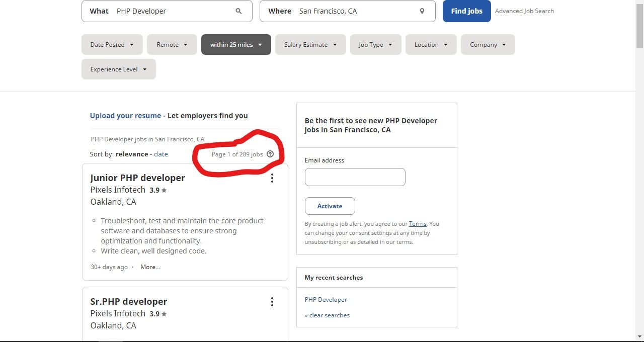
Task: Open the Remote filter dropdown
Action: pyautogui.click(x=172, y=45)
